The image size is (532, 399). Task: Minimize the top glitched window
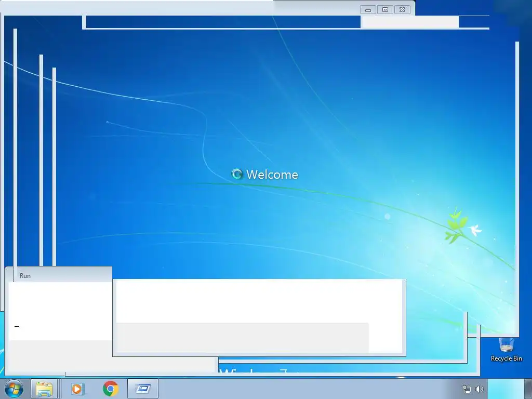368,10
